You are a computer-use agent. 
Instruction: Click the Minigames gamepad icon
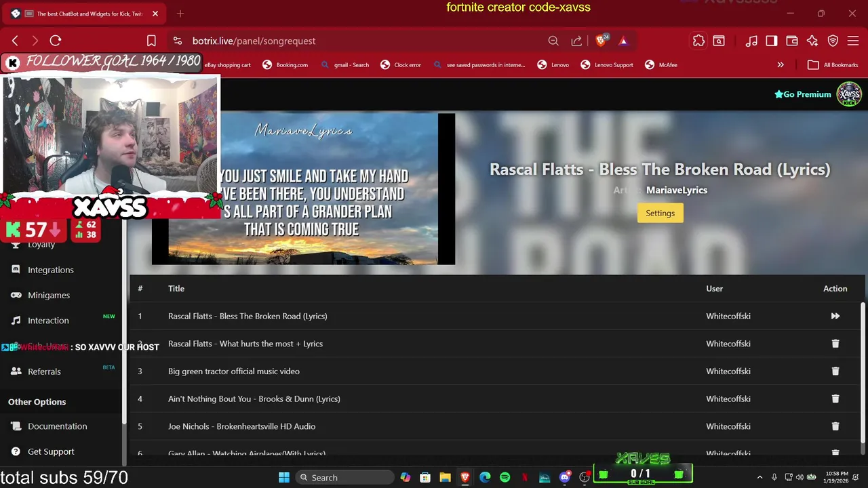pos(16,295)
